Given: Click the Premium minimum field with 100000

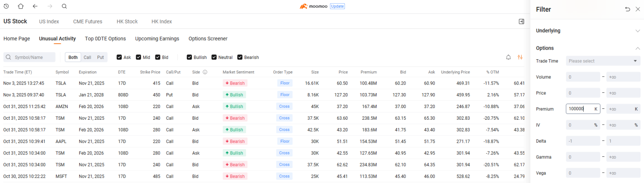Looking at the screenshot, I should (583, 109).
